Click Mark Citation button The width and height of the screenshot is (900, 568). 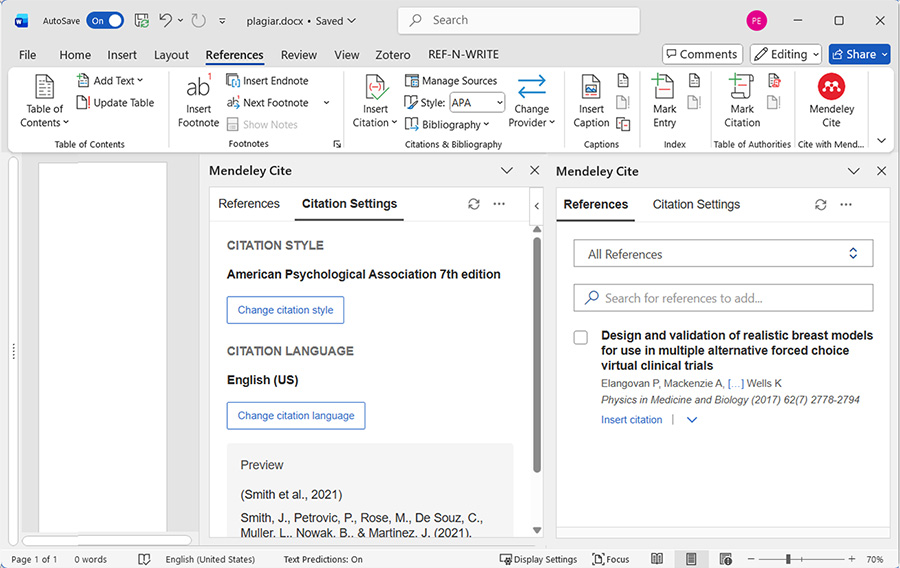coord(742,102)
